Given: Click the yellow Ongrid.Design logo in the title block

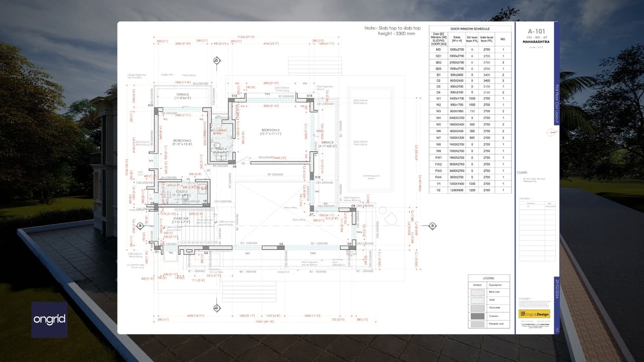Looking at the screenshot, I should click(x=534, y=314).
